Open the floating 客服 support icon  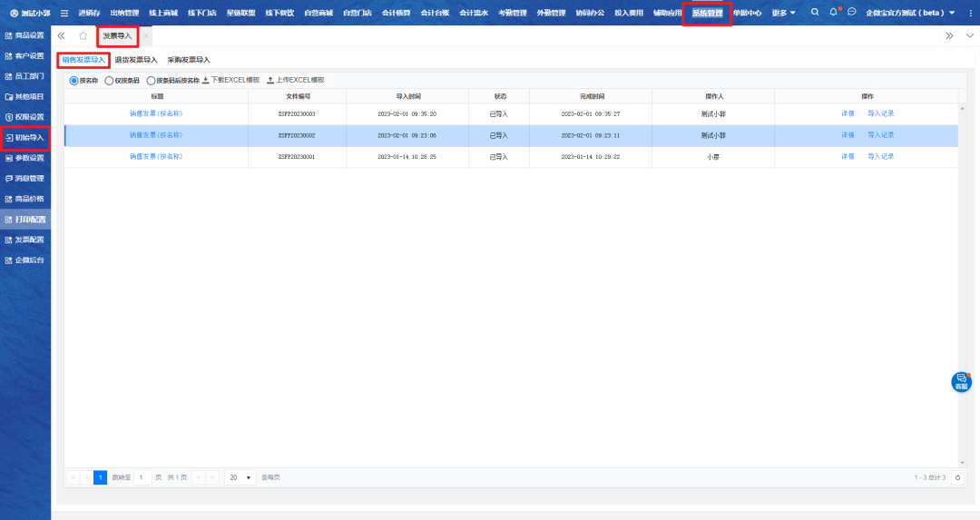point(961,381)
